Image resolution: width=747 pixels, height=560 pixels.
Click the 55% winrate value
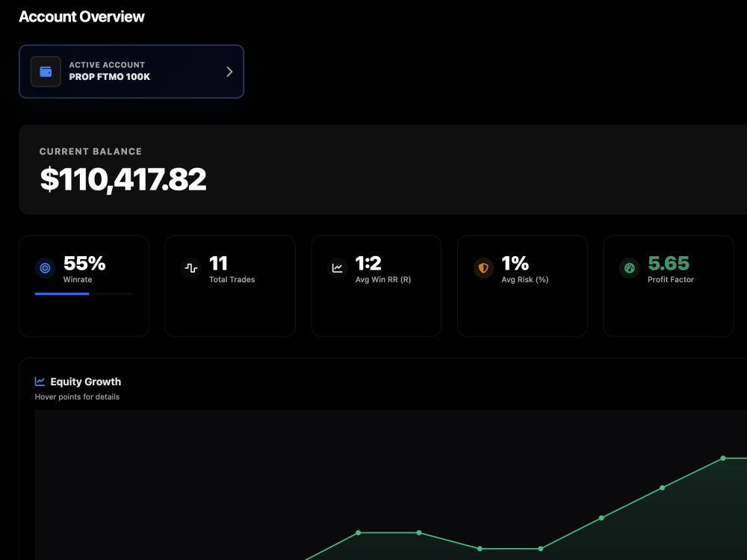[84, 264]
